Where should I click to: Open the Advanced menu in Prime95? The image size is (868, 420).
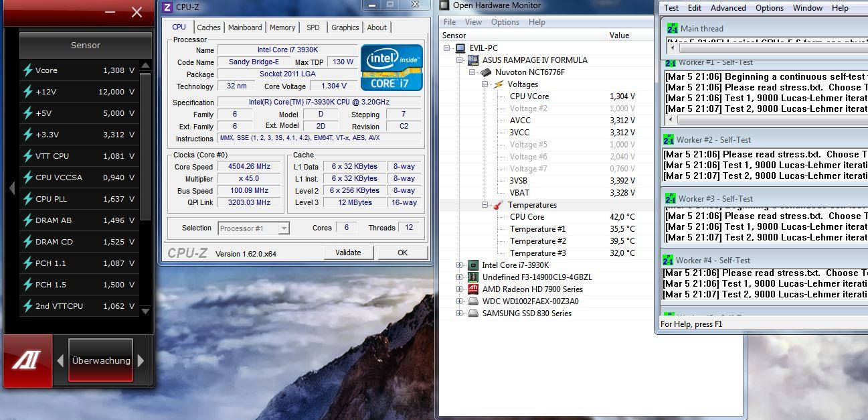click(728, 8)
